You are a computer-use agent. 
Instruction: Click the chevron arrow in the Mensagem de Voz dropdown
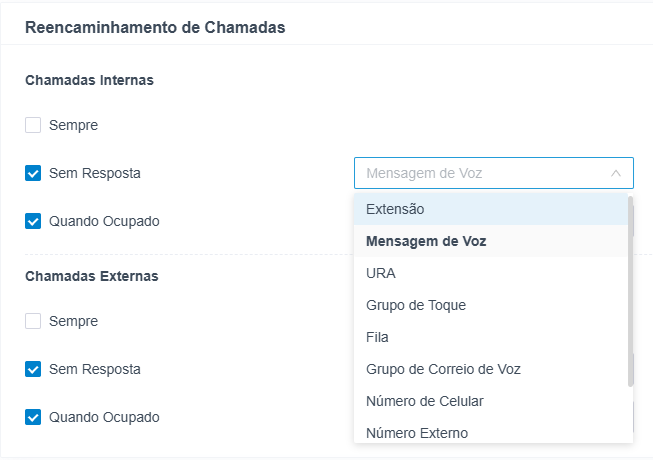click(x=616, y=173)
